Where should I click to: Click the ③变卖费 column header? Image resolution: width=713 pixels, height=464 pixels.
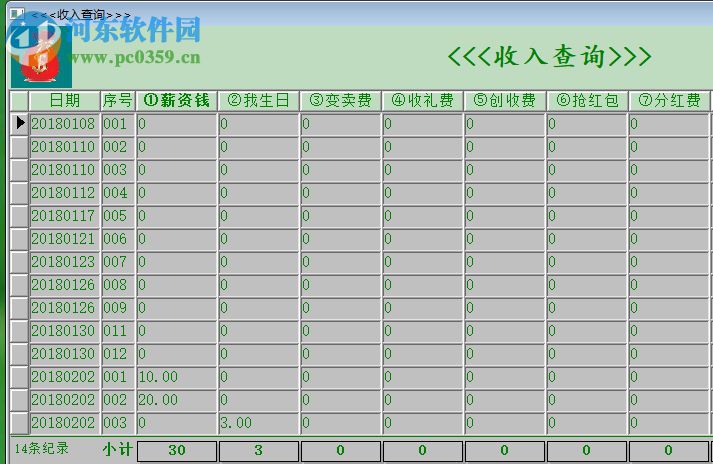pyautogui.click(x=340, y=101)
